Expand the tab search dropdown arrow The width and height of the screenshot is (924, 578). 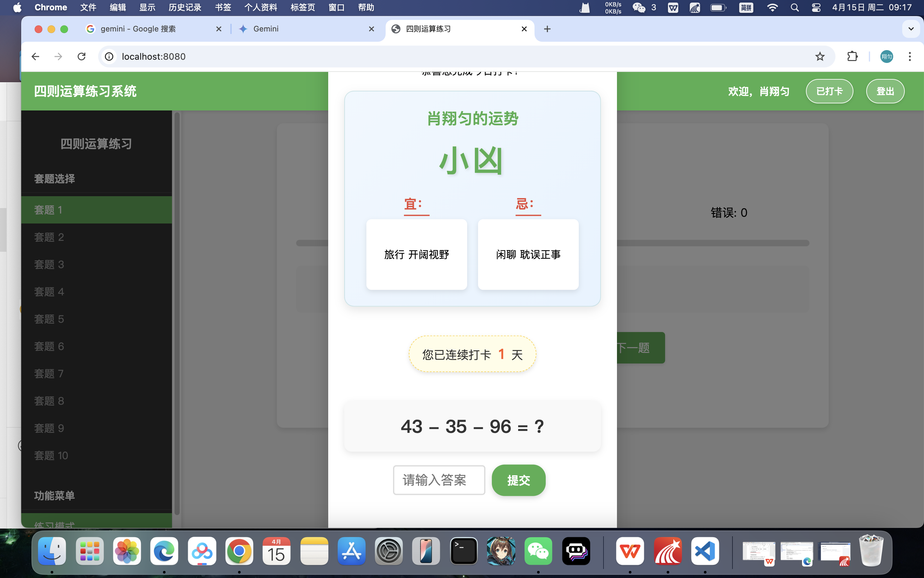[911, 29]
